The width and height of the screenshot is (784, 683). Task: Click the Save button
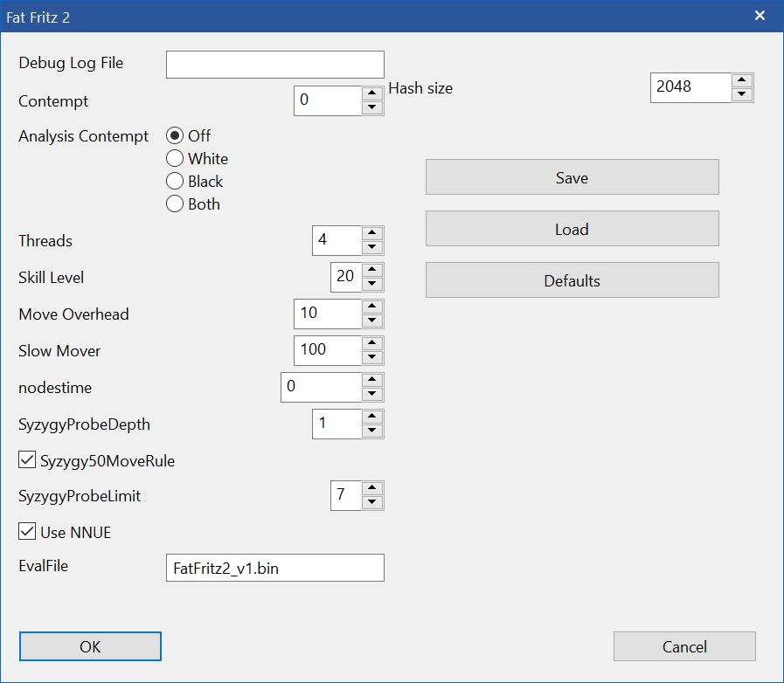(x=572, y=177)
